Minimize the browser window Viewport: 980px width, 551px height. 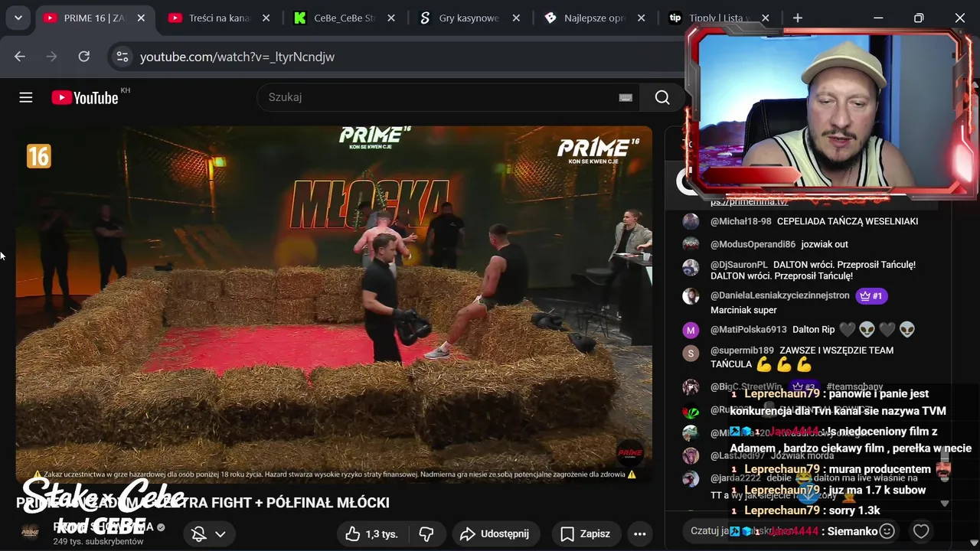click(x=878, y=18)
